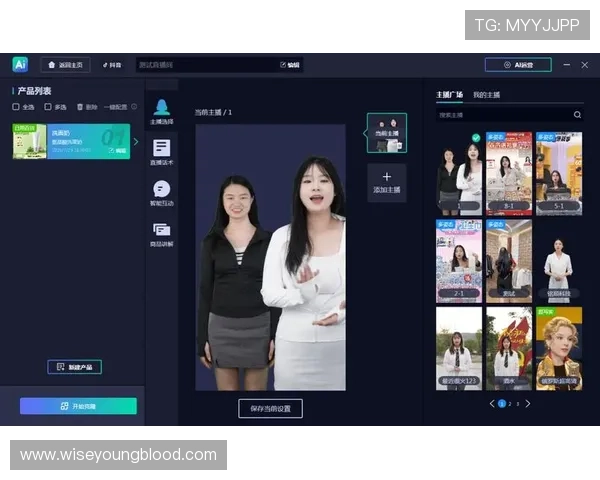Open the 直播话术 live script panel
The image size is (600, 480).
coord(161,152)
